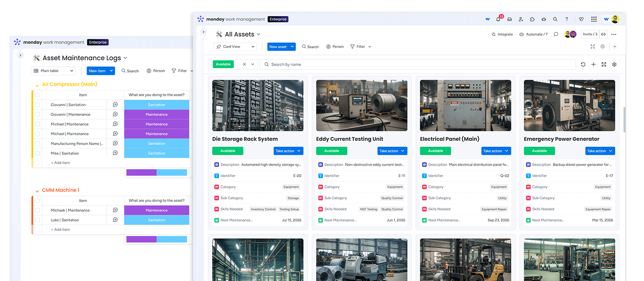Viewport: 644px width, 281px height.
Task: Open the Filter menu in All Assets
Action: tap(361, 47)
